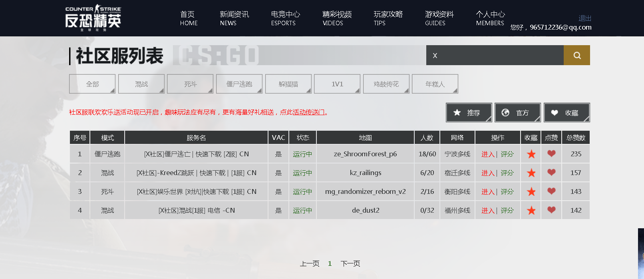Click the heart icon in 收藏 button
The width and height of the screenshot is (644, 279).
point(555,113)
